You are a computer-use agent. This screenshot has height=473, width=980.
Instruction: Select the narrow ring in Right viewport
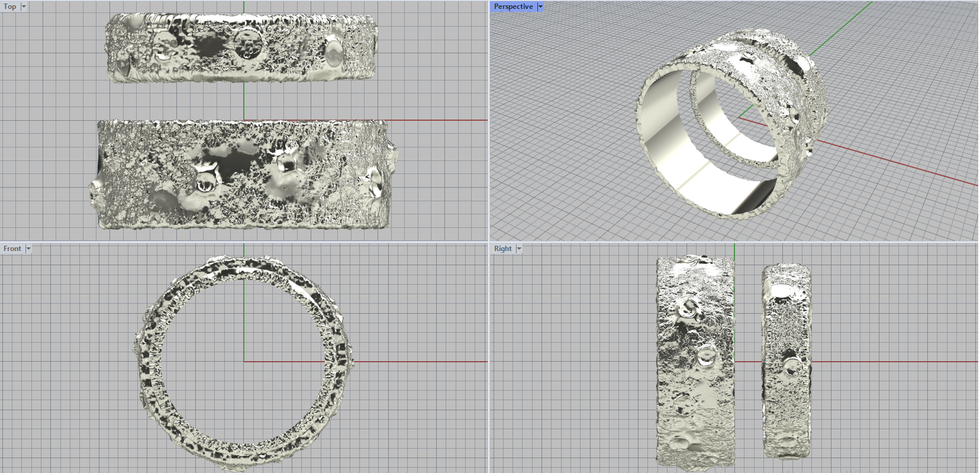[786, 361]
